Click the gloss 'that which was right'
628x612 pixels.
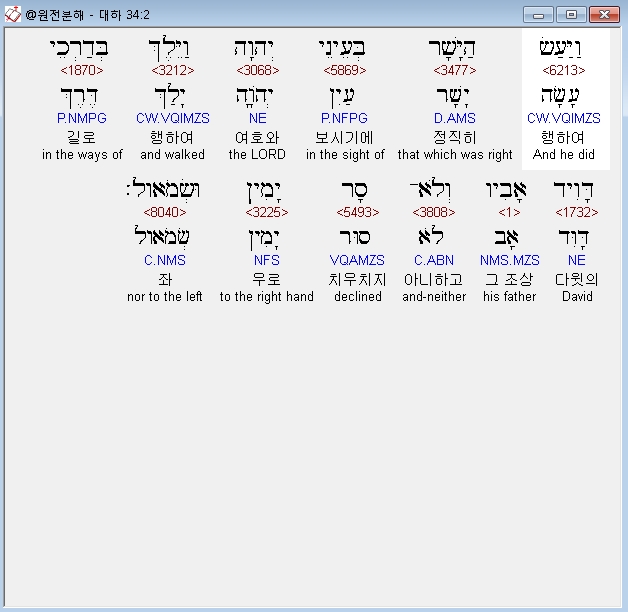point(455,154)
